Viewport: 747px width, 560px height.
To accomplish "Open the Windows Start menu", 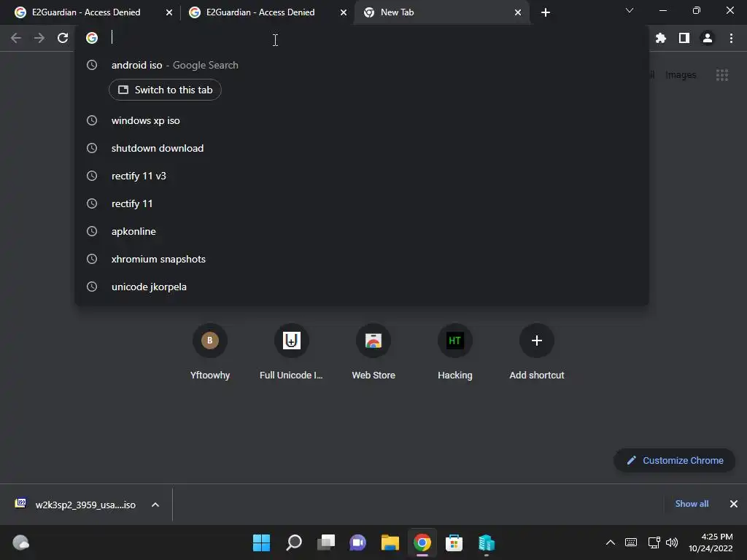I will [x=262, y=542].
